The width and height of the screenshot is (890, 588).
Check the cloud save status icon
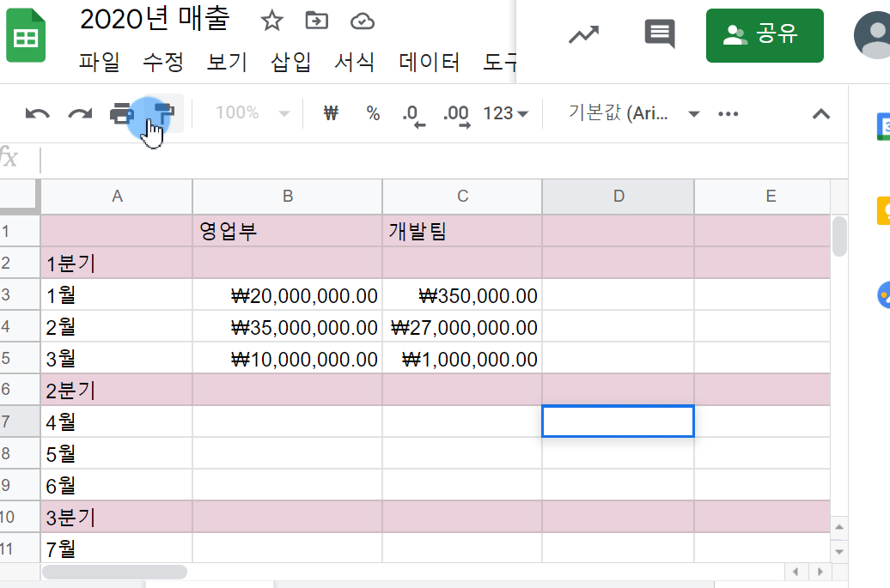363,21
